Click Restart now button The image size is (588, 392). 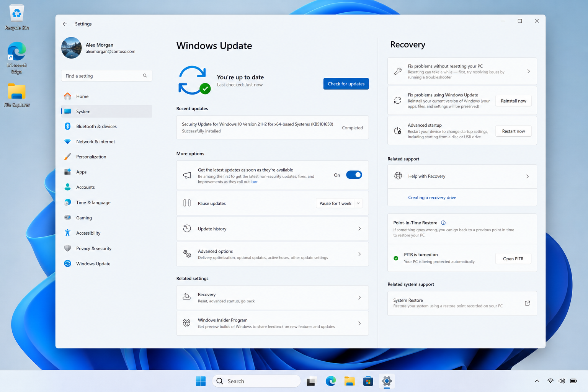click(x=513, y=131)
